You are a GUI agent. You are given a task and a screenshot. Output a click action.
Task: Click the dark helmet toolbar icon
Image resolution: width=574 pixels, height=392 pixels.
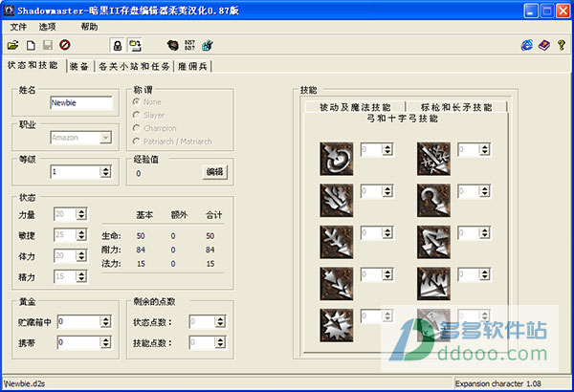click(173, 45)
